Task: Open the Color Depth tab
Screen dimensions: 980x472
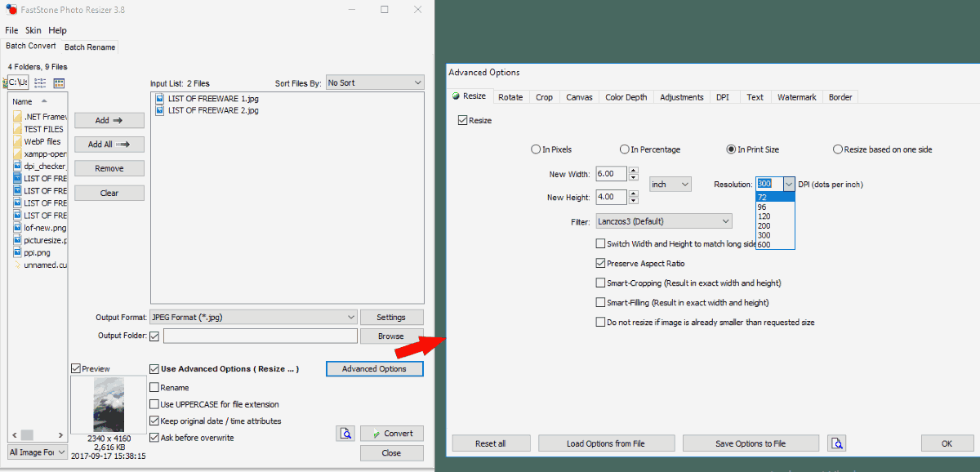Action: pos(626,97)
